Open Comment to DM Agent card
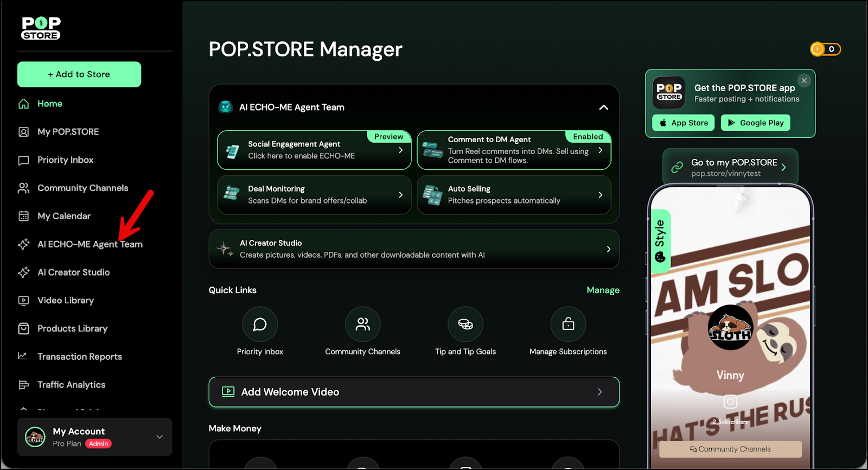 coord(514,150)
